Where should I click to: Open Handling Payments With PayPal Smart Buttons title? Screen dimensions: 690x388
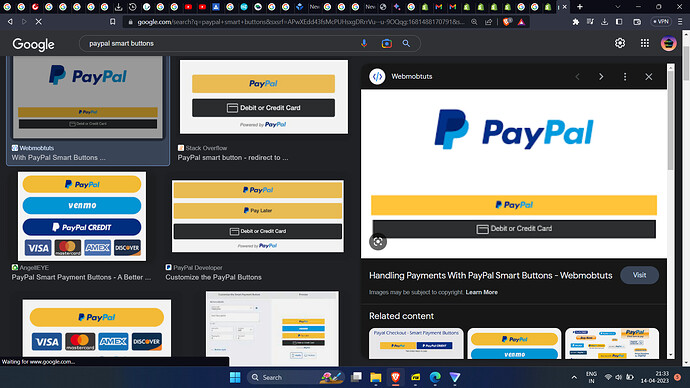click(490, 275)
